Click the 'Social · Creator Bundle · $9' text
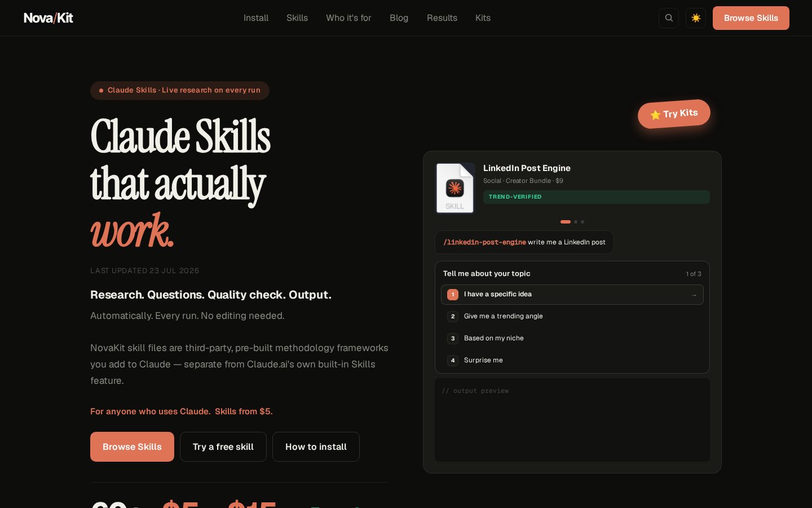 (x=523, y=181)
